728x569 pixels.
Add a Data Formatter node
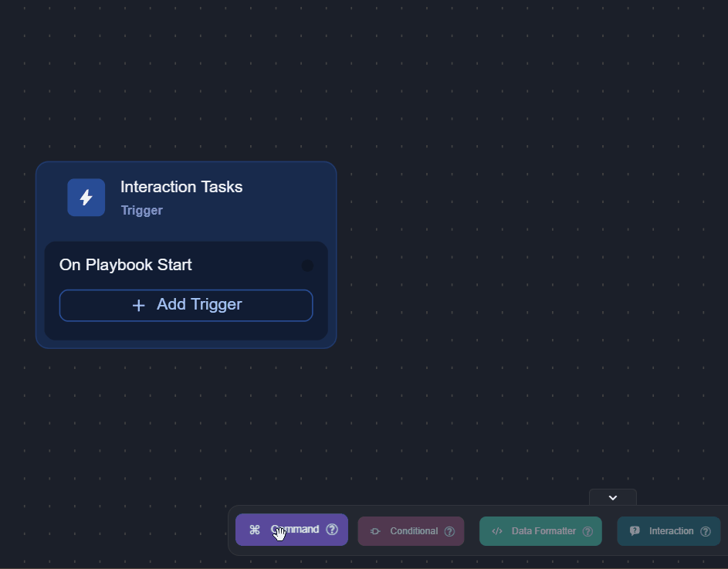[540, 531]
